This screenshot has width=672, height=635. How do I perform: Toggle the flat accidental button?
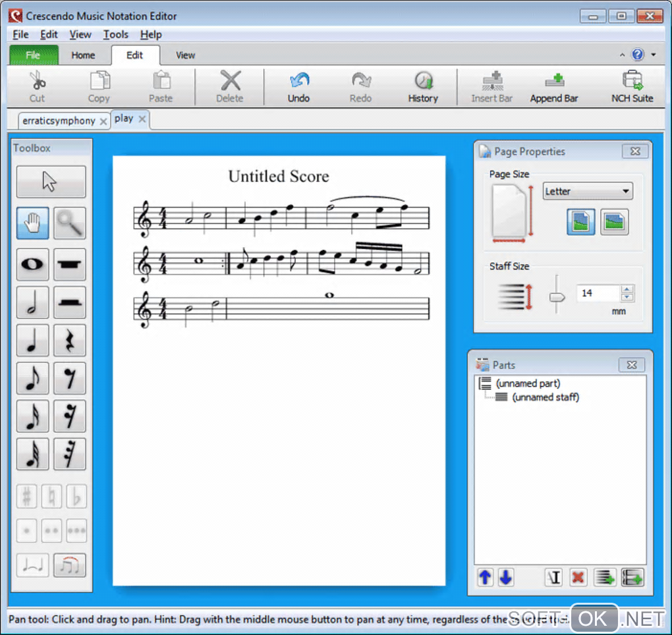point(76,497)
